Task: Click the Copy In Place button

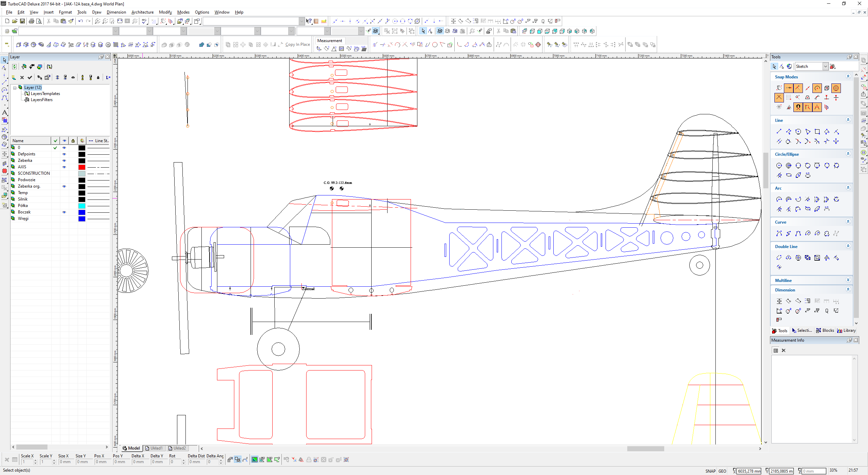Action: pyautogui.click(x=297, y=44)
